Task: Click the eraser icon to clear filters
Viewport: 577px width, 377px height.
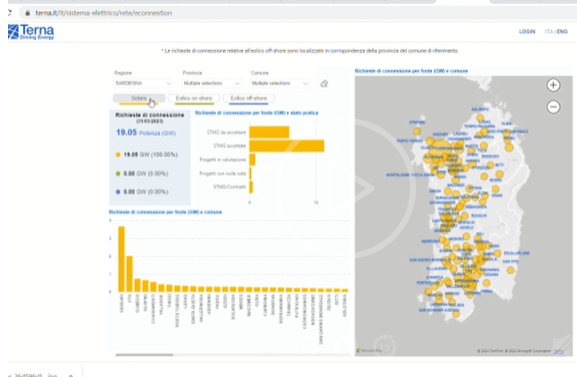Action: pos(324,84)
